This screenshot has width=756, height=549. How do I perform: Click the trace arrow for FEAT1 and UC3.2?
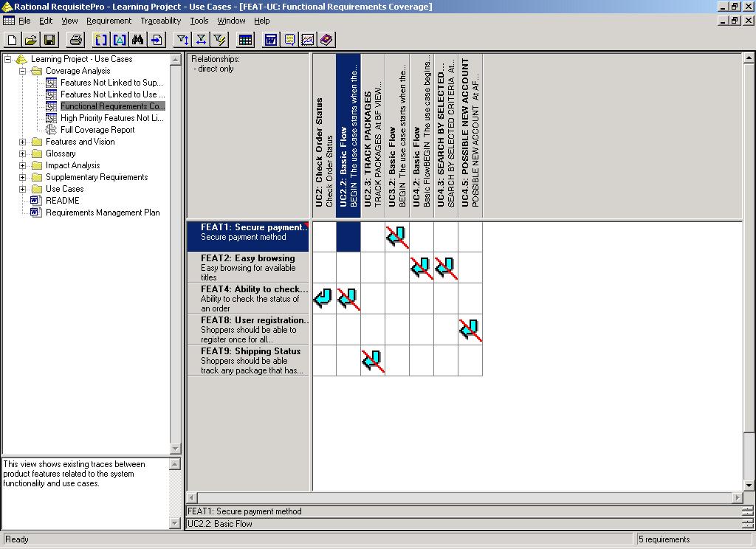coord(397,237)
